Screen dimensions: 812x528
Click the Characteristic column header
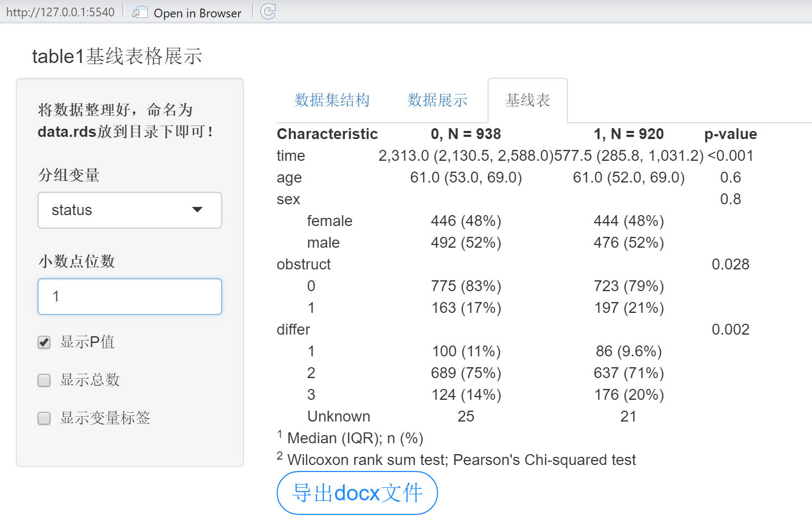327,134
